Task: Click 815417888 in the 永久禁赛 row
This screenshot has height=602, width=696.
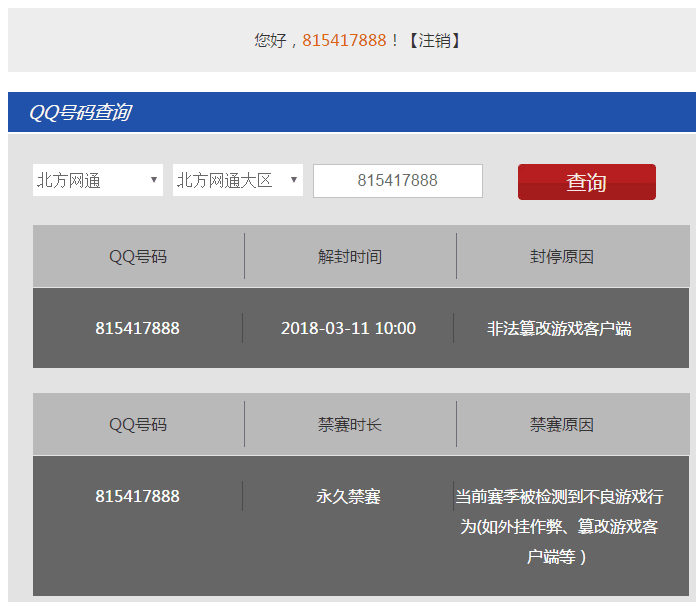Action: pyautogui.click(x=138, y=496)
